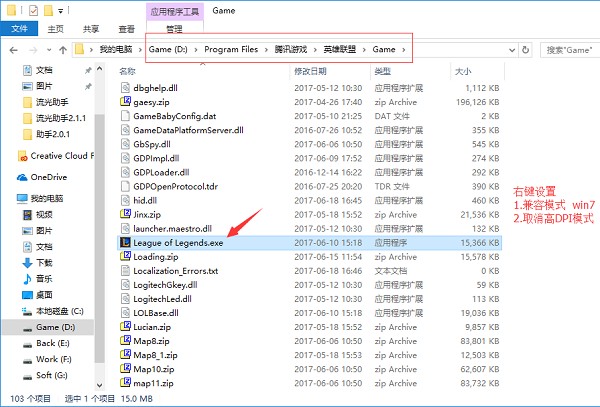
Task: Select the Map8.zip archive icon
Action: pos(125,341)
